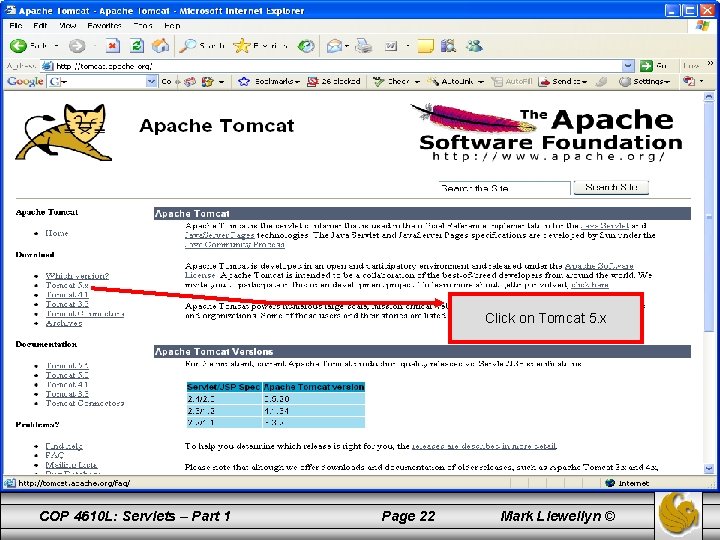Click the Google toolbar logo
The height and width of the screenshot is (540, 720).
point(25,81)
